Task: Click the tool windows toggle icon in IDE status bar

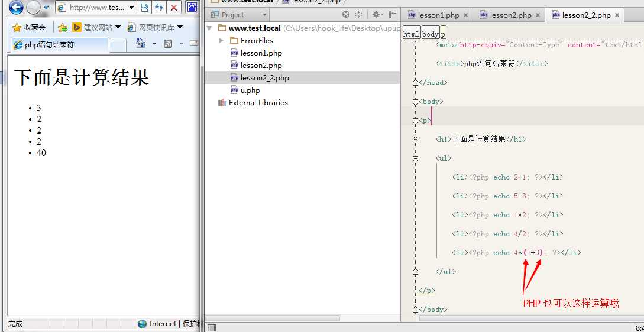Action: 212,327
